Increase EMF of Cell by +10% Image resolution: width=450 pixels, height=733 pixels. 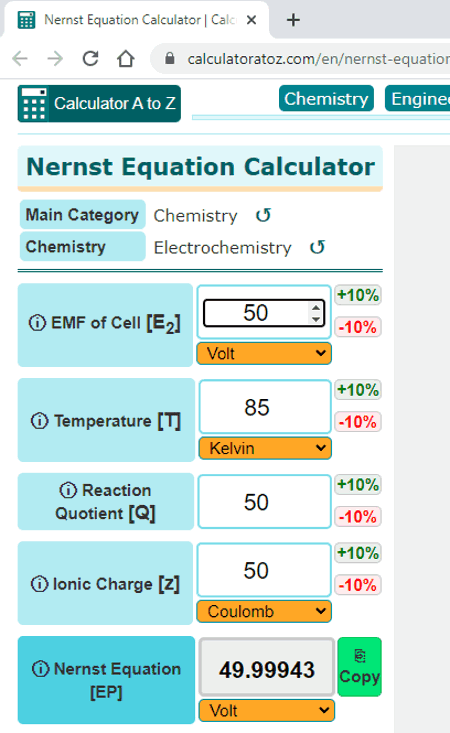pos(358,295)
